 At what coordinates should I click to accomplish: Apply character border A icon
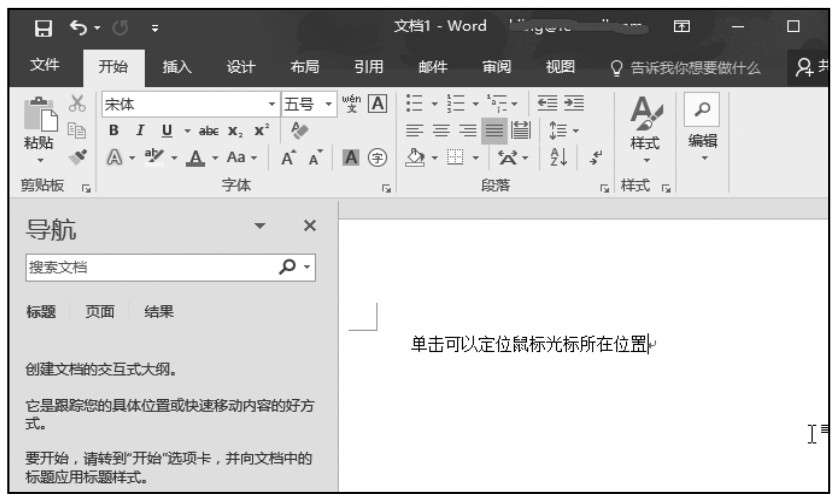(x=378, y=103)
